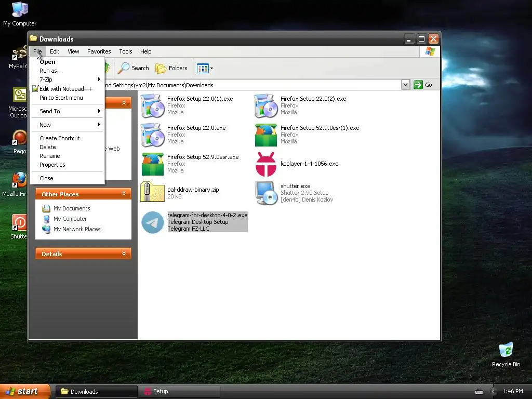Select the Firefox Setup 22.0.exe file icon
Image resolution: width=532 pixels, height=399 pixels.
(x=152, y=135)
